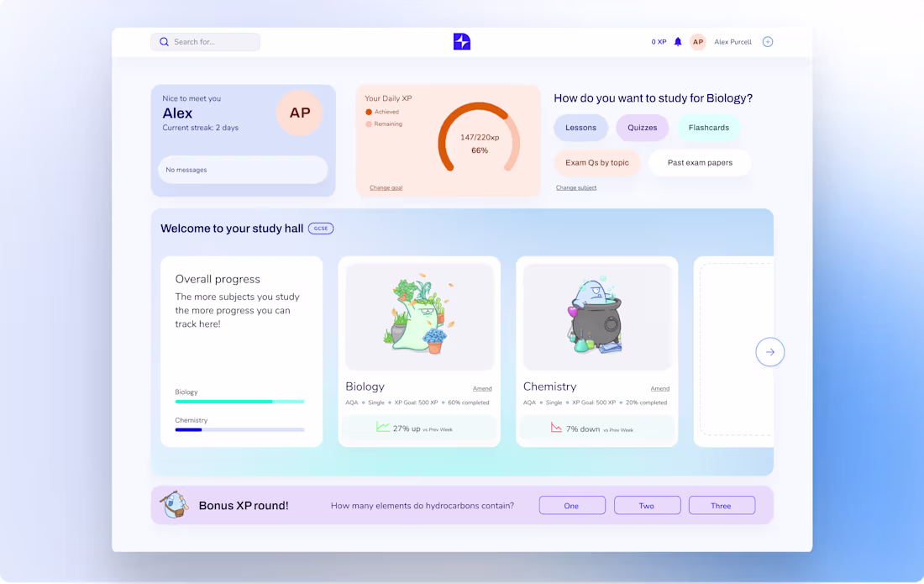This screenshot has height=584, width=924.
Task: Click the 7% down stat on Chemistry
Action: point(597,429)
